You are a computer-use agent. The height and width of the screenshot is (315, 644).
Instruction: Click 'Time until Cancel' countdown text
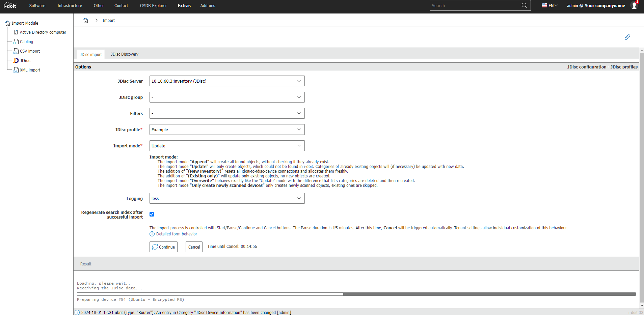click(232, 247)
